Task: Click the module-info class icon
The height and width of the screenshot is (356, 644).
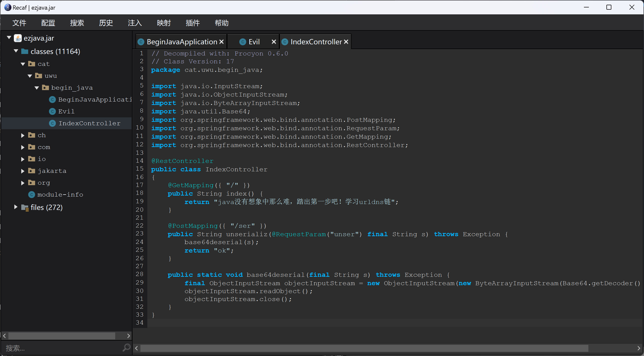Action: pyautogui.click(x=31, y=195)
